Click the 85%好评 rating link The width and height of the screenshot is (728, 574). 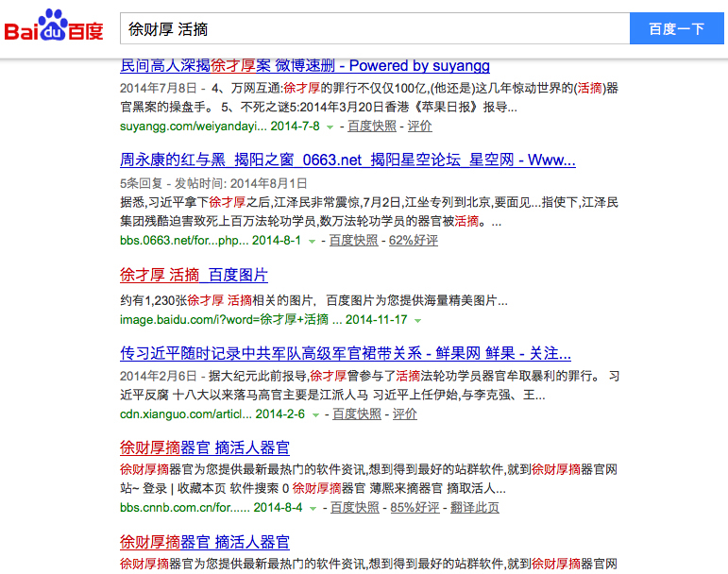tap(415, 508)
